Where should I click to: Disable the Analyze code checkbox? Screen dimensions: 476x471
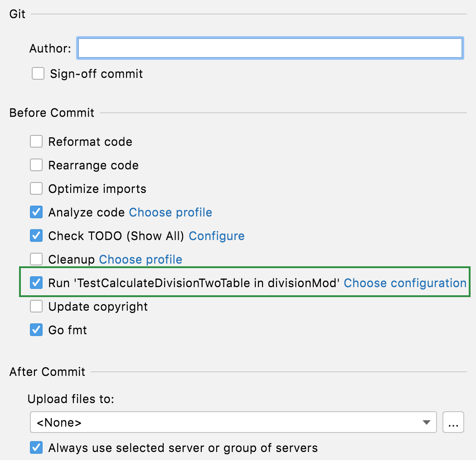point(36,212)
